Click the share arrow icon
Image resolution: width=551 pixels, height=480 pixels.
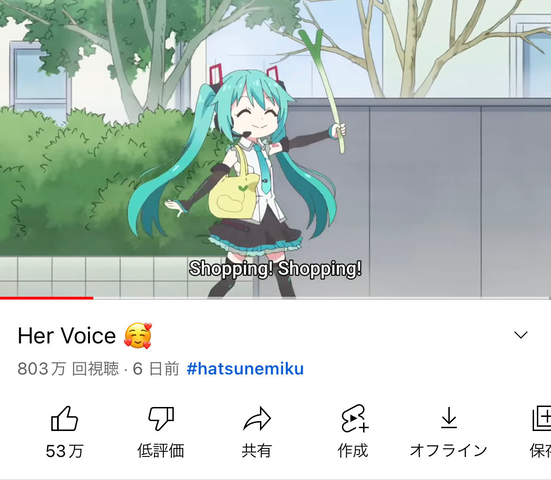(x=257, y=419)
